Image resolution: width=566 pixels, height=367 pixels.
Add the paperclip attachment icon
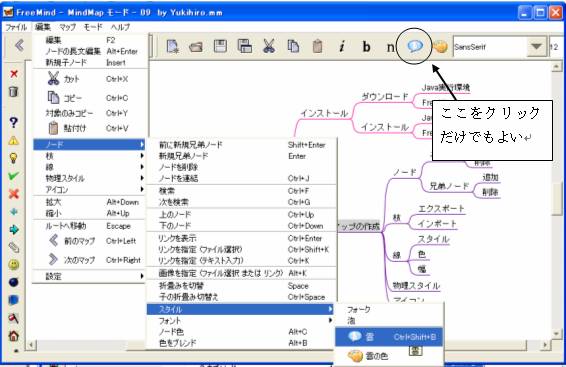pos(14,248)
